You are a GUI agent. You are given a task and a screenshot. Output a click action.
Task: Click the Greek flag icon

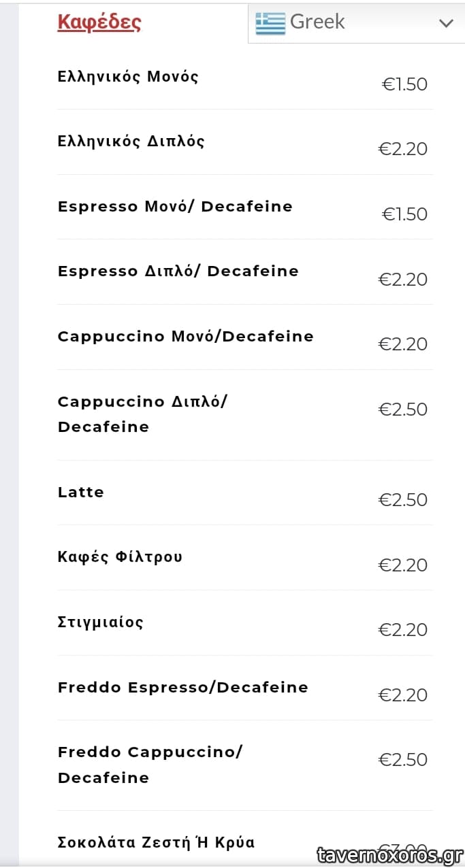coord(270,23)
